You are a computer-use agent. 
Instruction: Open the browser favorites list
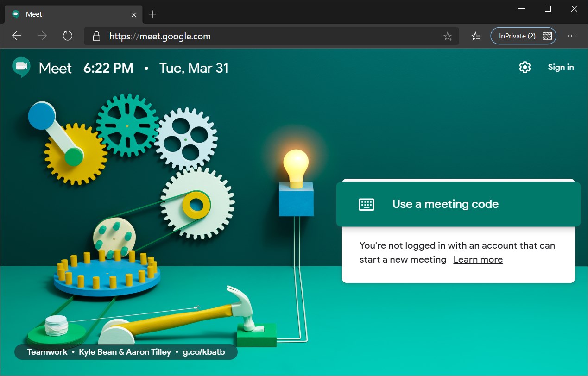tap(475, 36)
